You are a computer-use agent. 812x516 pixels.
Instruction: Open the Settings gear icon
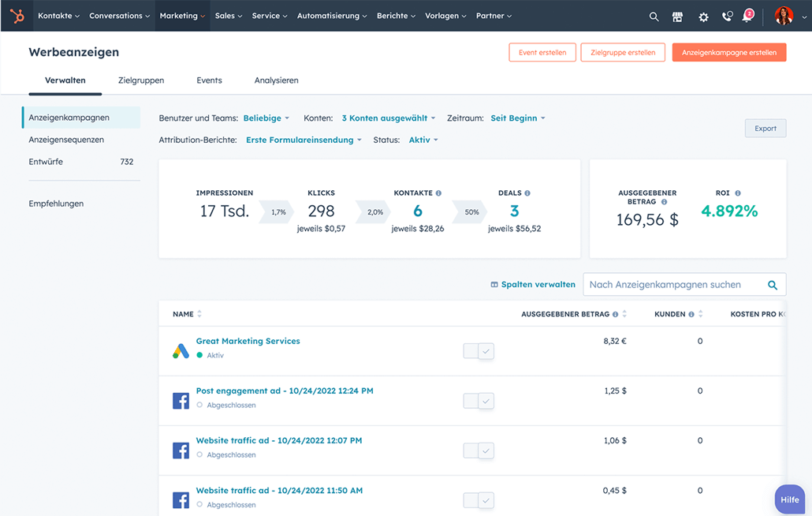[703, 16]
